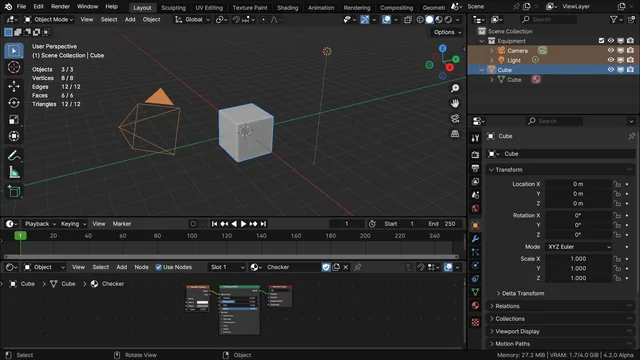Click the Scale X value field

pyautogui.click(x=578, y=259)
